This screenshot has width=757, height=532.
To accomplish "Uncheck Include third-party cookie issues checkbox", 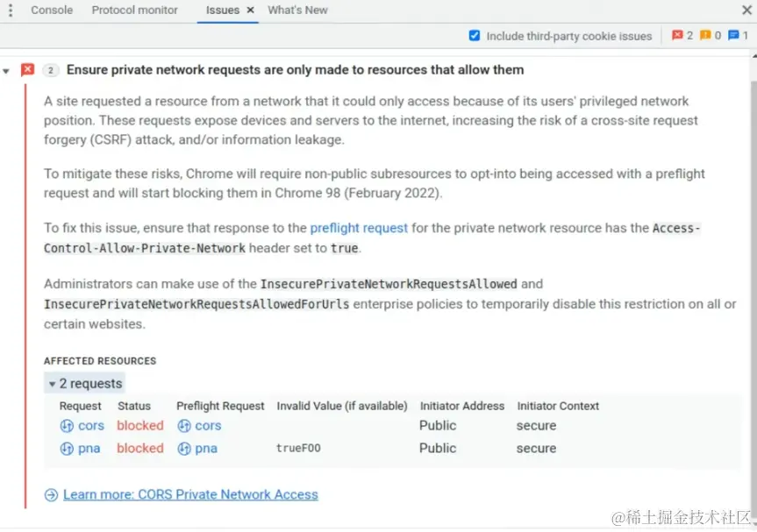I will click(x=475, y=36).
